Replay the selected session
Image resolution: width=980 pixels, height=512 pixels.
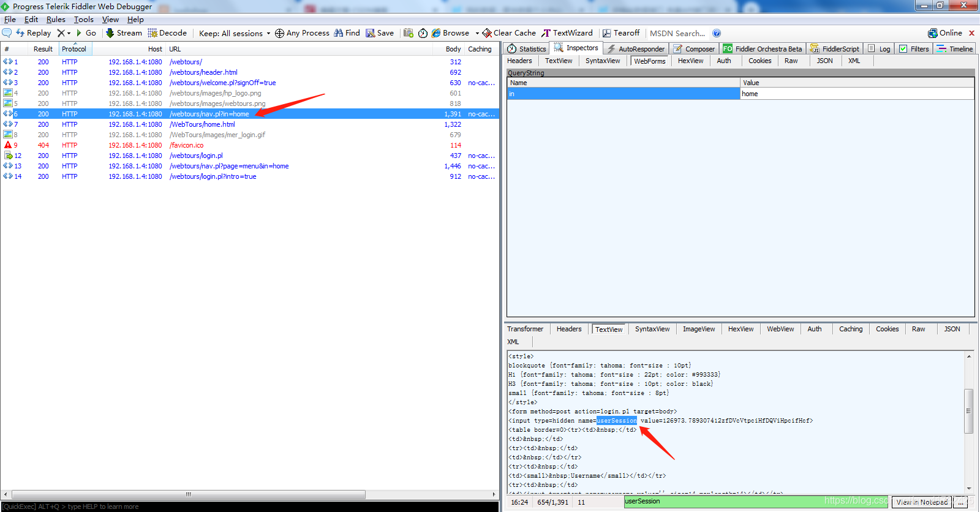[33, 33]
